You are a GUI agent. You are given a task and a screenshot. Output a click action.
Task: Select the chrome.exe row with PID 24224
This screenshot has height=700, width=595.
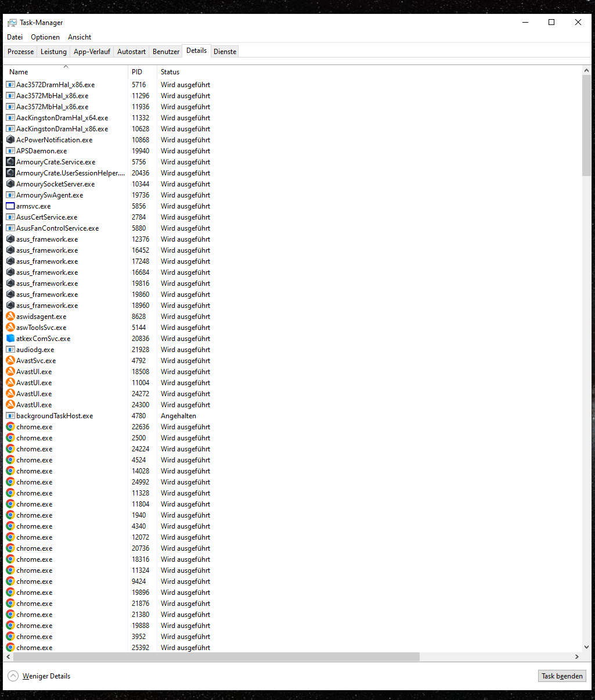pos(293,449)
